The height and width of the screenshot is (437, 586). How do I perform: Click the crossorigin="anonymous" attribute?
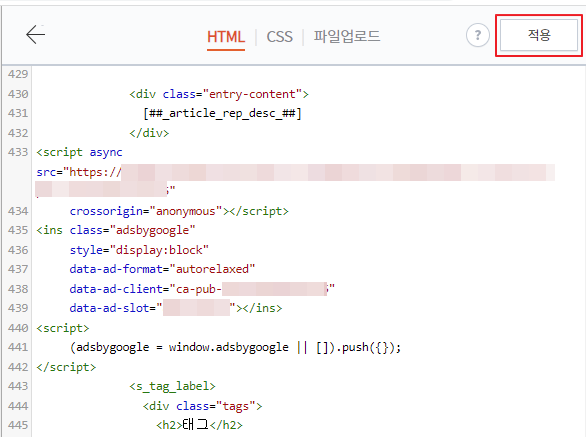pos(146,211)
